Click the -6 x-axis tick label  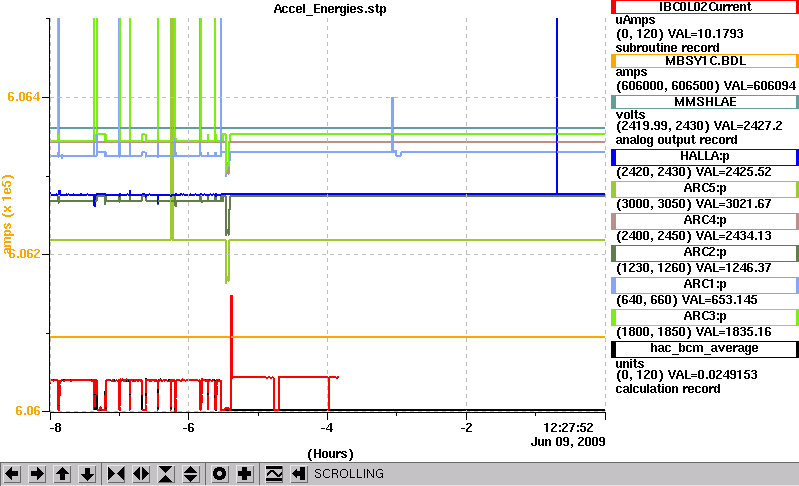pos(188,427)
